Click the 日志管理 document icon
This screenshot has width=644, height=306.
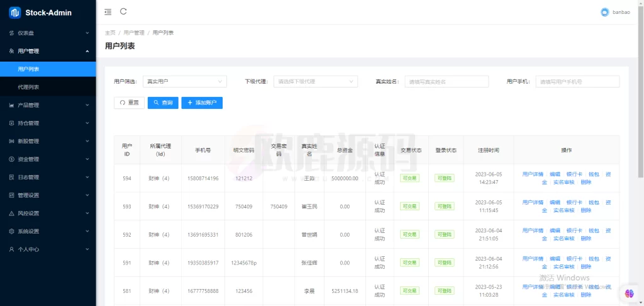click(x=11, y=178)
